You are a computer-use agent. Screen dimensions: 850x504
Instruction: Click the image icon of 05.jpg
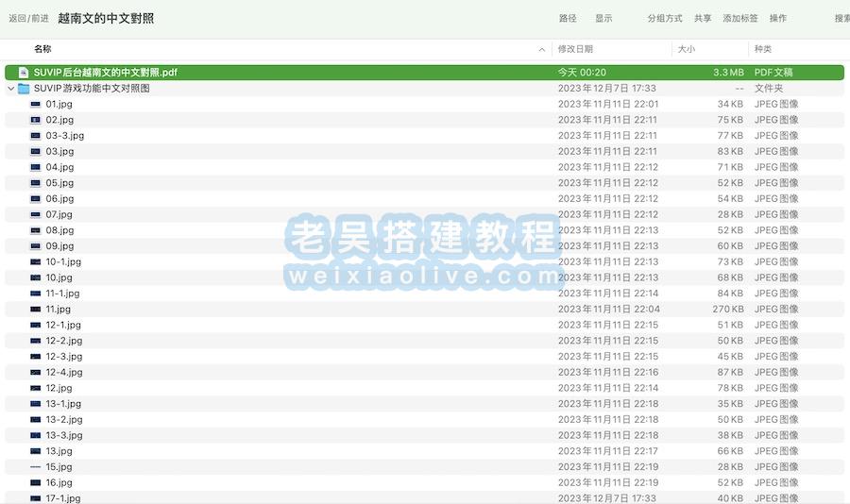point(36,183)
